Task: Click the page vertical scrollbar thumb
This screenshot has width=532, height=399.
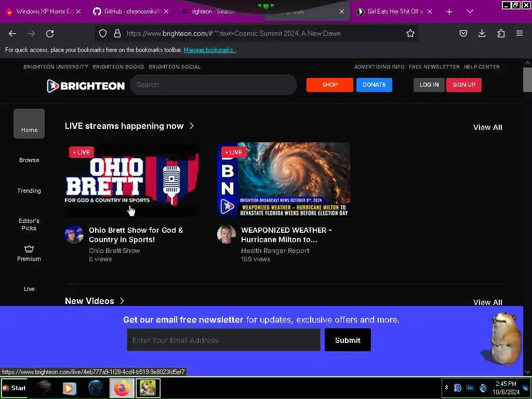Action: 527,79
